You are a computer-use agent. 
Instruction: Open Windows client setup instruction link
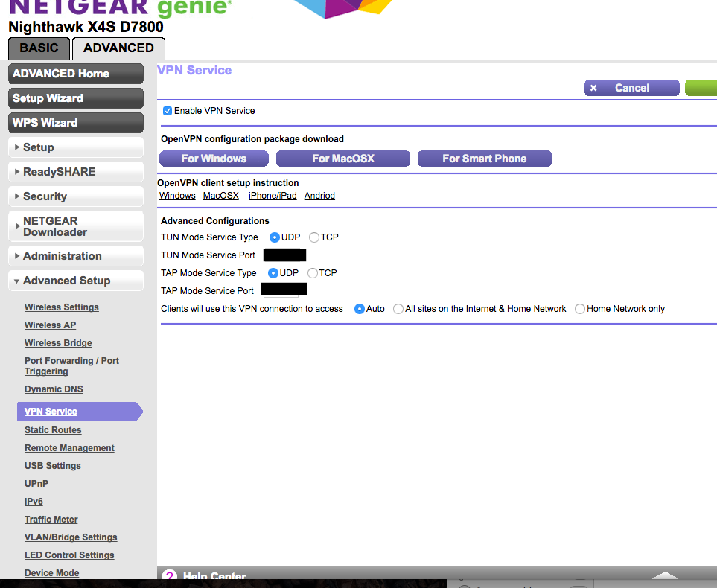[x=177, y=196]
